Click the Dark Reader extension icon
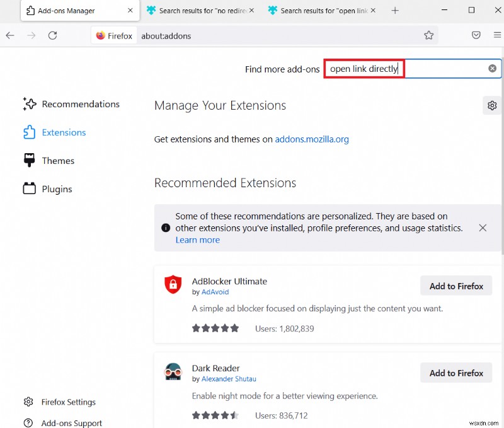 pyautogui.click(x=173, y=372)
